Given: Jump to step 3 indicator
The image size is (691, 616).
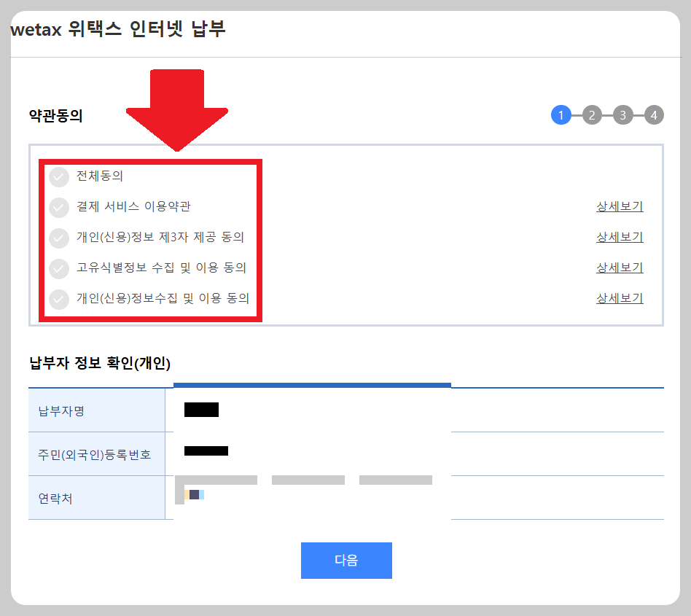Looking at the screenshot, I should click(x=623, y=114).
